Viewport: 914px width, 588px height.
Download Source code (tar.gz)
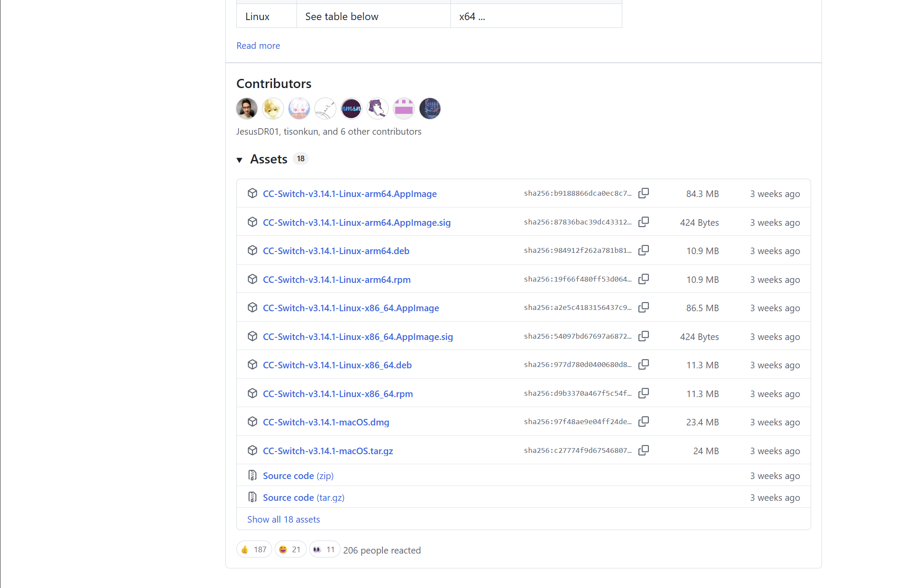coord(304,497)
